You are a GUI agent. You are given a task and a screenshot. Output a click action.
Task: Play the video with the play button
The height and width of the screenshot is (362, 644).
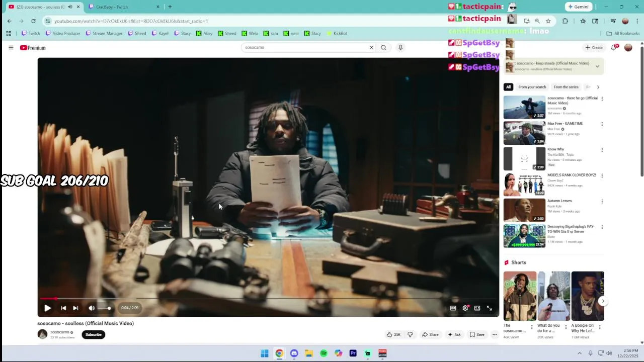coord(47,308)
